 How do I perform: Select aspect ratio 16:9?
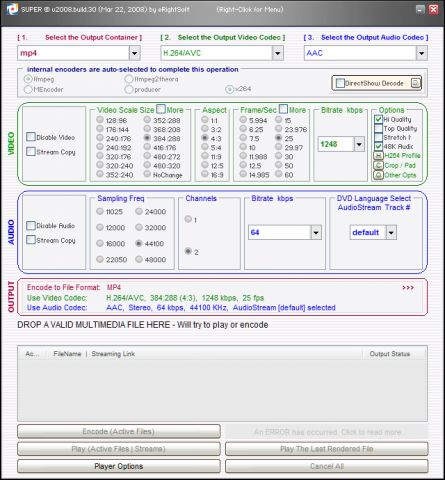[205, 174]
